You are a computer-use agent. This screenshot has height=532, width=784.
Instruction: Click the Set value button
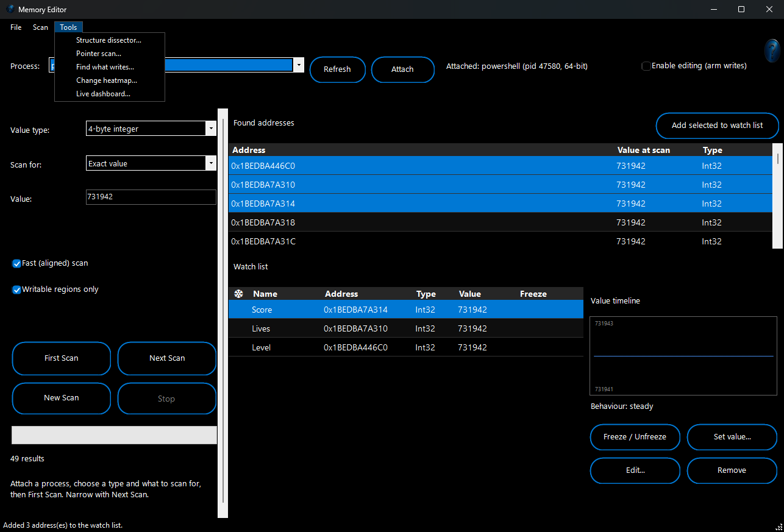[732, 437]
